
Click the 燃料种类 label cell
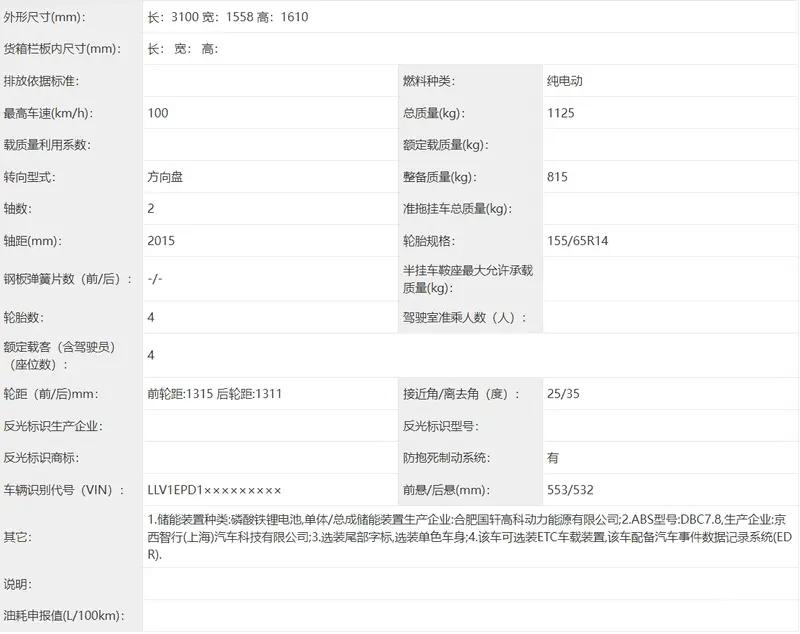pyautogui.click(x=424, y=80)
